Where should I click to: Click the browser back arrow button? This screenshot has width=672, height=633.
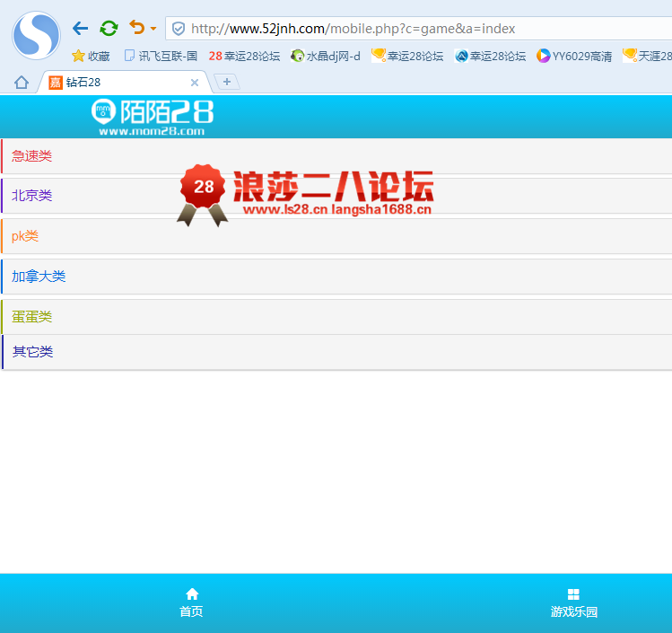tap(81, 29)
